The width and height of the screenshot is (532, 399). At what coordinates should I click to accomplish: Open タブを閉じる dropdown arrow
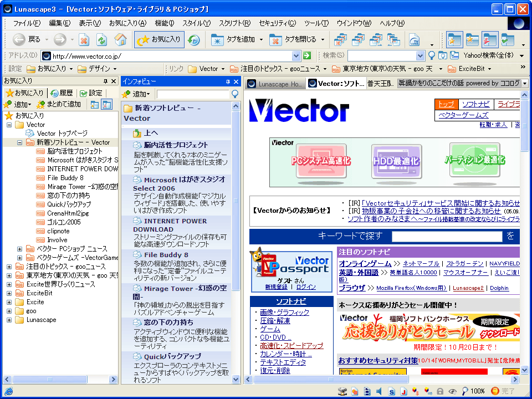click(323, 40)
